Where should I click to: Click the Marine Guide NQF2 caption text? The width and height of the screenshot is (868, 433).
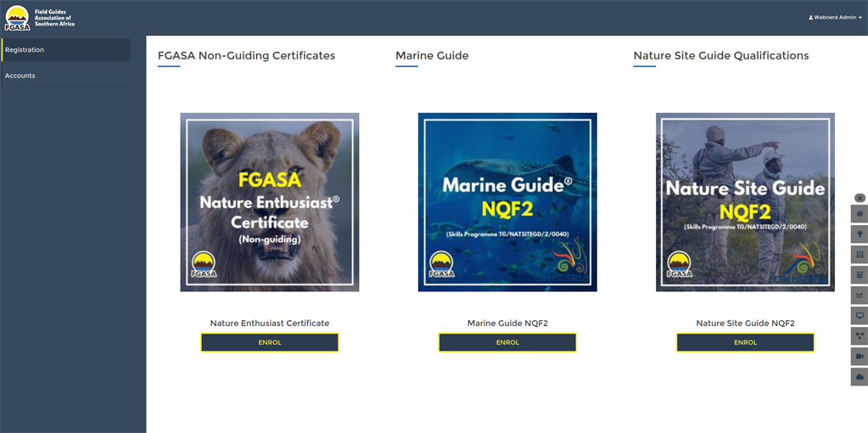pos(507,323)
